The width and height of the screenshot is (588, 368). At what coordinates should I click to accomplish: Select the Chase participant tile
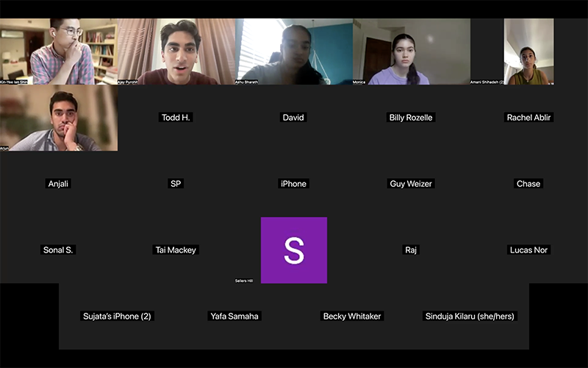pyautogui.click(x=528, y=184)
